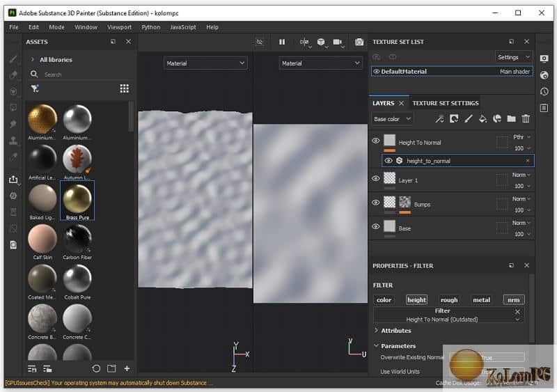Click the 3D cube view mode icon
This screenshot has height=392, width=557.
pos(321,42)
